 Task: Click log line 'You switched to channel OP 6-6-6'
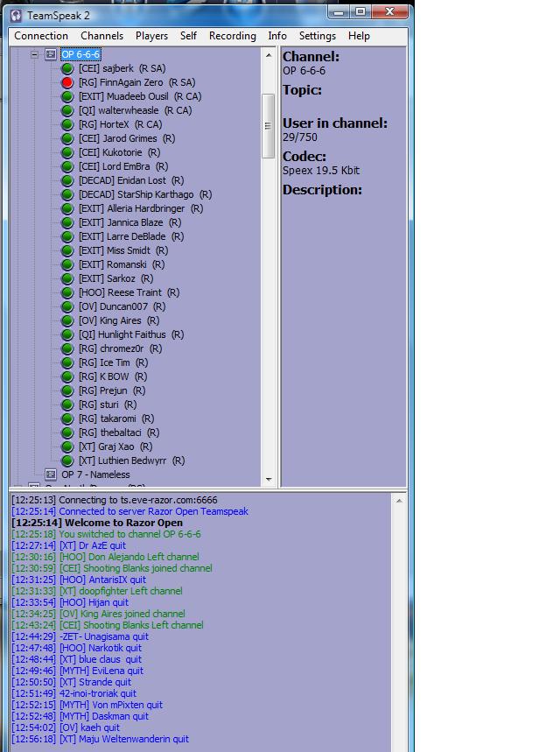click(106, 534)
